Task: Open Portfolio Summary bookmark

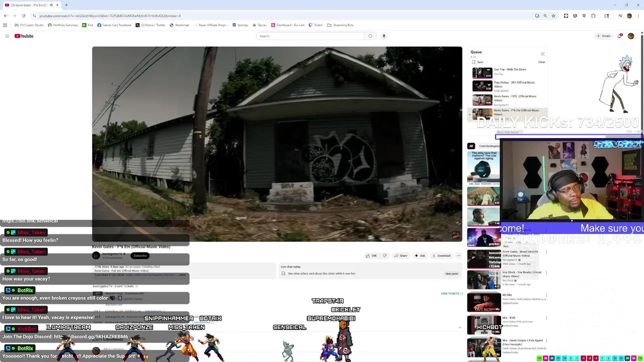Action: (x=63, y=25)
